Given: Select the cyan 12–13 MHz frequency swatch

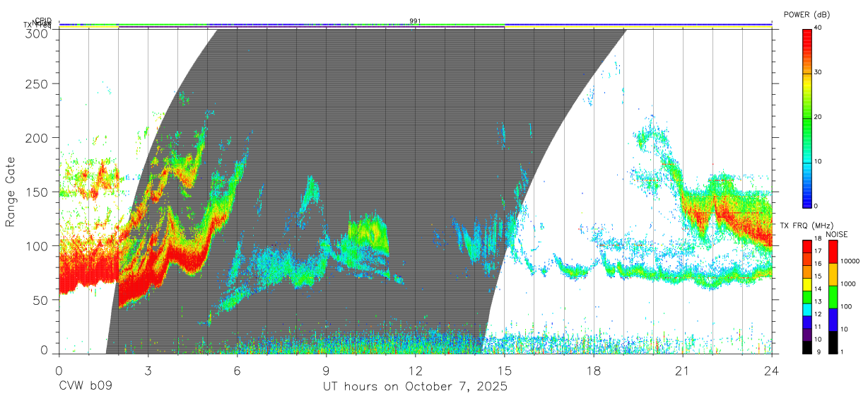Looking at the screenshot, I should [807, 310].
